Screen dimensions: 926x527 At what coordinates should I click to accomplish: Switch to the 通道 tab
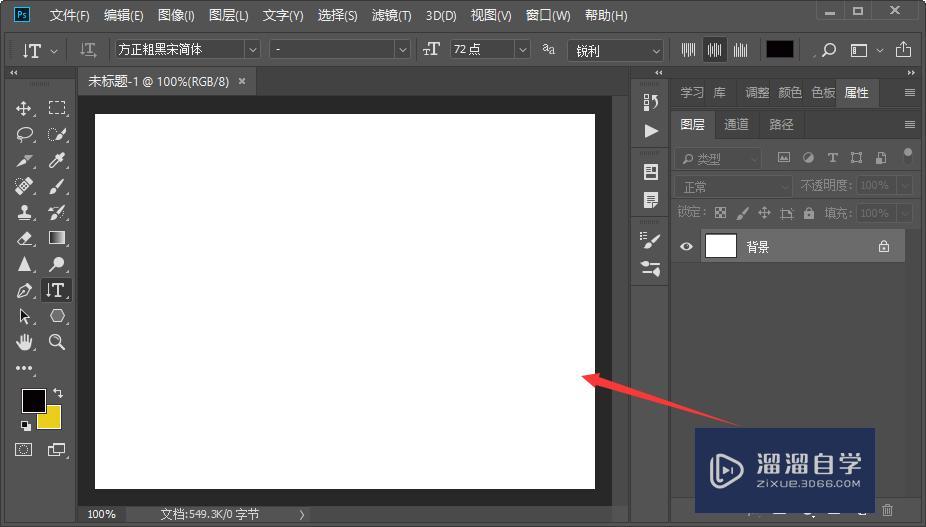tap(736, 124)
